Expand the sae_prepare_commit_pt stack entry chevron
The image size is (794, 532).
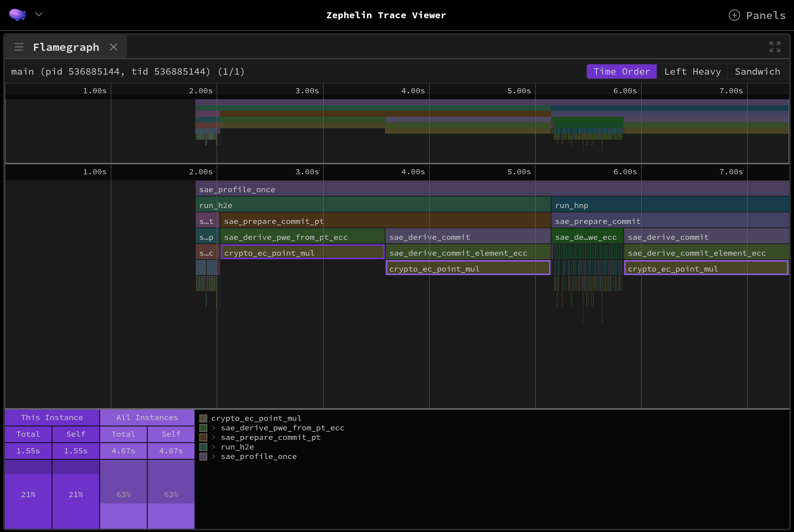tap(214, 437)
